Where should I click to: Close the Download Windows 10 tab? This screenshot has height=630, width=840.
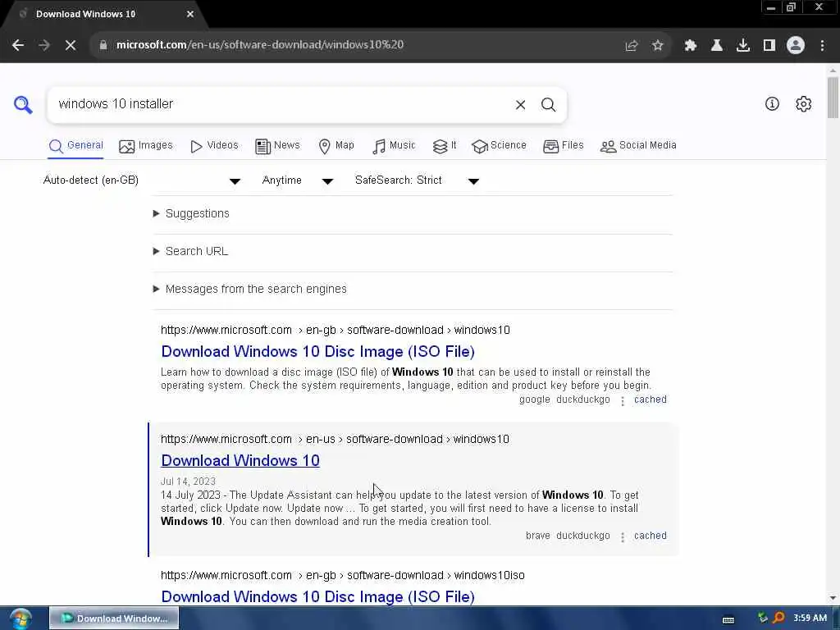pyautogui.click(x=190, y=15)
